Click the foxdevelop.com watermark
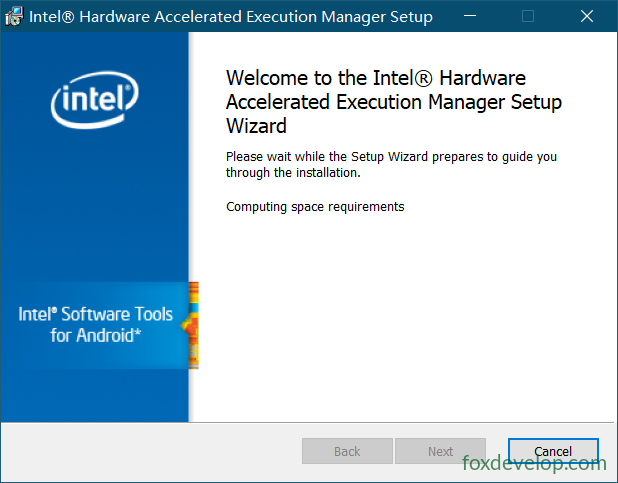The height and width of the screenshot is (483, 618). (x=534, y=462)
